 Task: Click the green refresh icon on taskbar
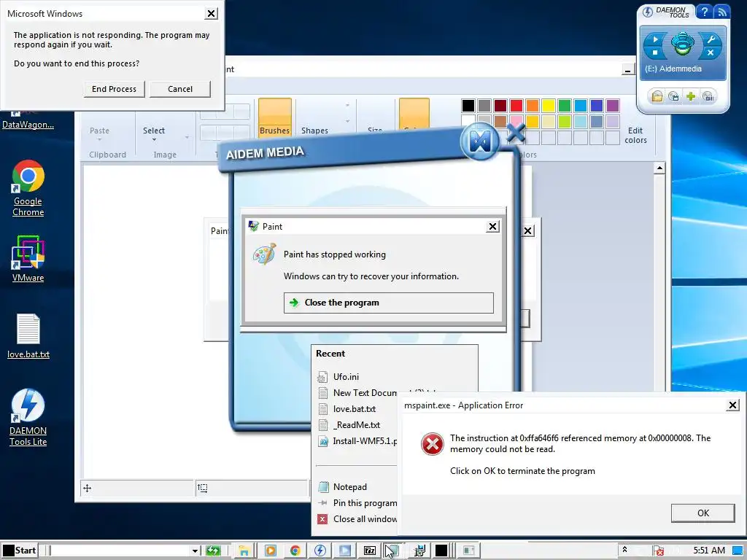213,551
